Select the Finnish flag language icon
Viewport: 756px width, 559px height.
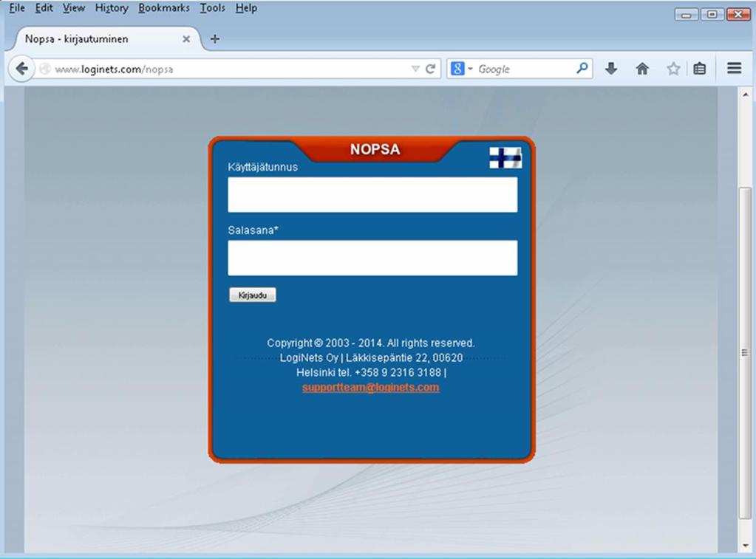click(x=505, y=157)
